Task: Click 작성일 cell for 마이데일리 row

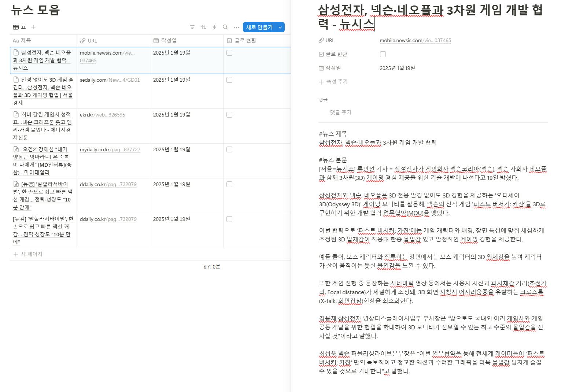Action: (x=187, y=161)
